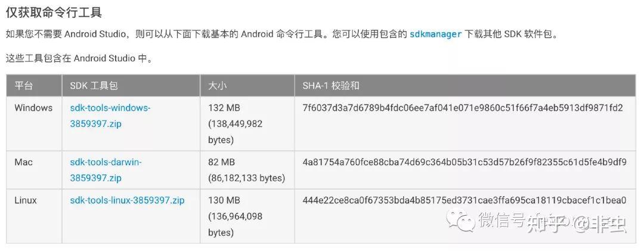Screen dimensions: 644x251
Task: Click the 平台 column header
Action: click(23, 86)
